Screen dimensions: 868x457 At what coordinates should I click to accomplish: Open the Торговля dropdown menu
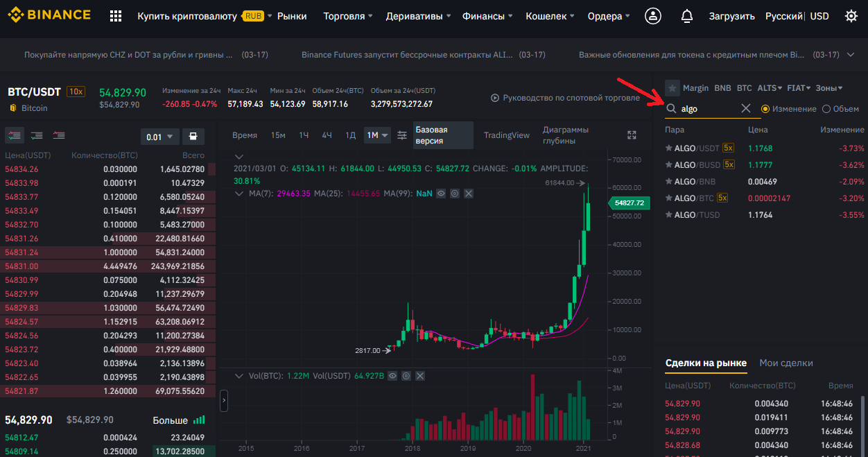(348, 16)
